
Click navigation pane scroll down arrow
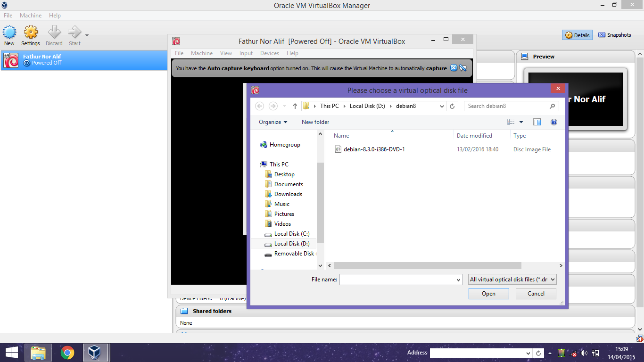[x=321, y=266]
